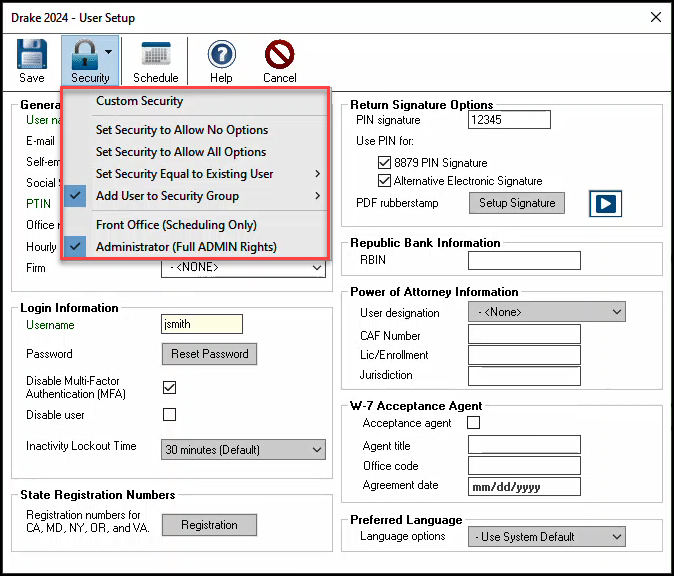Toggle Disable Multi-Factor Authentication checkbox
Image resolution: width=674 pixels, height=576 pixels.
[169, 387]
